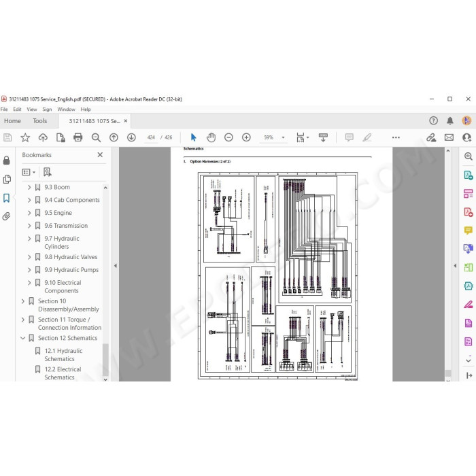
Task: Collapse the right tools pane
Action: [455, 266]
